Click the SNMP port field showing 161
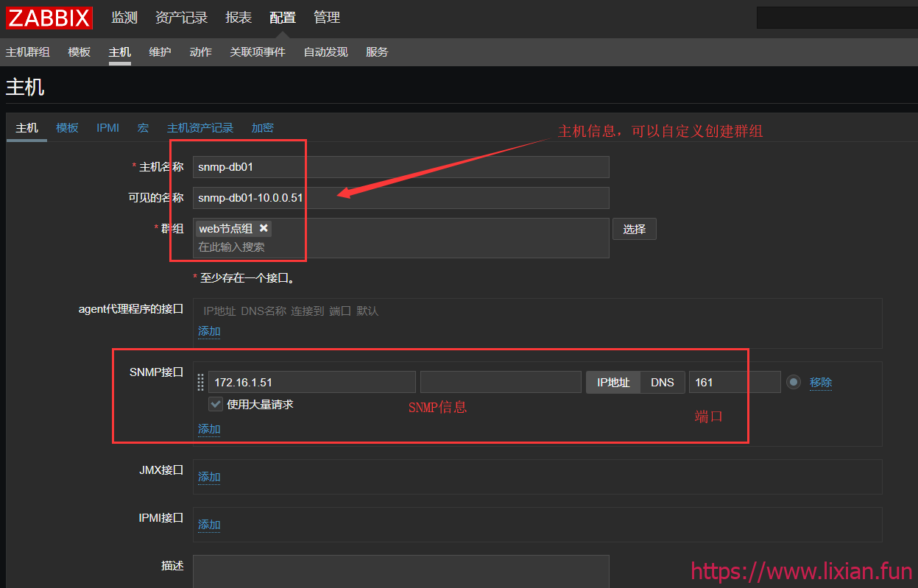Image resolution: width=918 pixels, height=588 pixels. coord(734,382)
